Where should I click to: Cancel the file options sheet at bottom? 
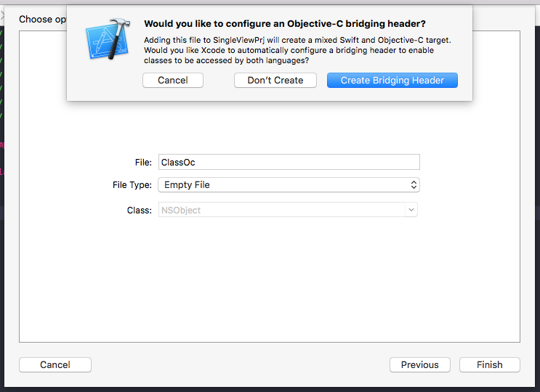point(55,364)
